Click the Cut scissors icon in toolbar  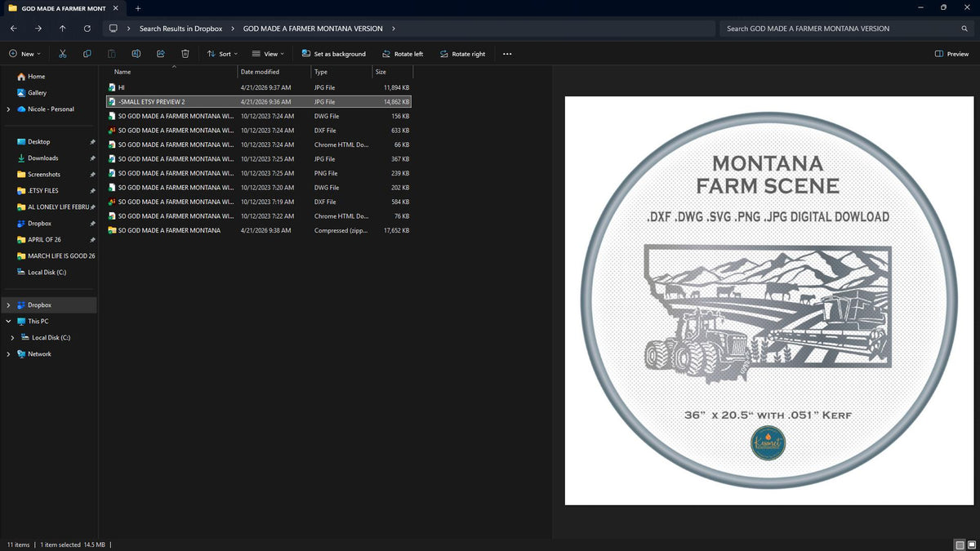coord(62,54)
